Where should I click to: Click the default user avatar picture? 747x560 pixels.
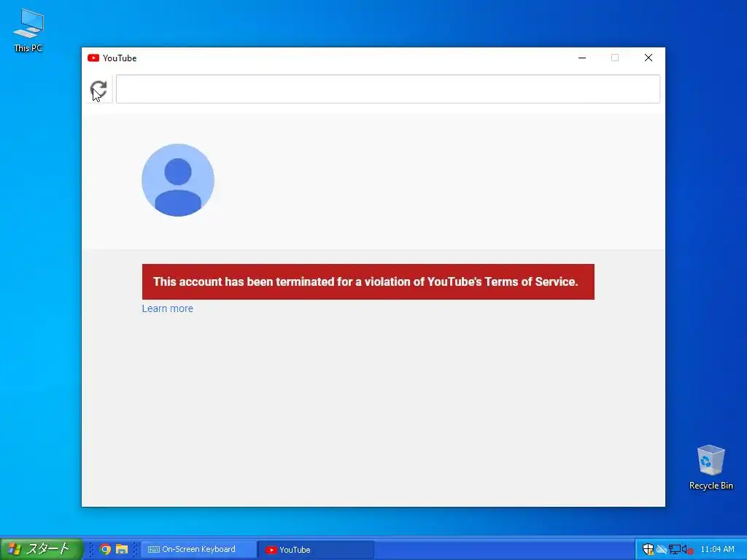click(178, 180)
